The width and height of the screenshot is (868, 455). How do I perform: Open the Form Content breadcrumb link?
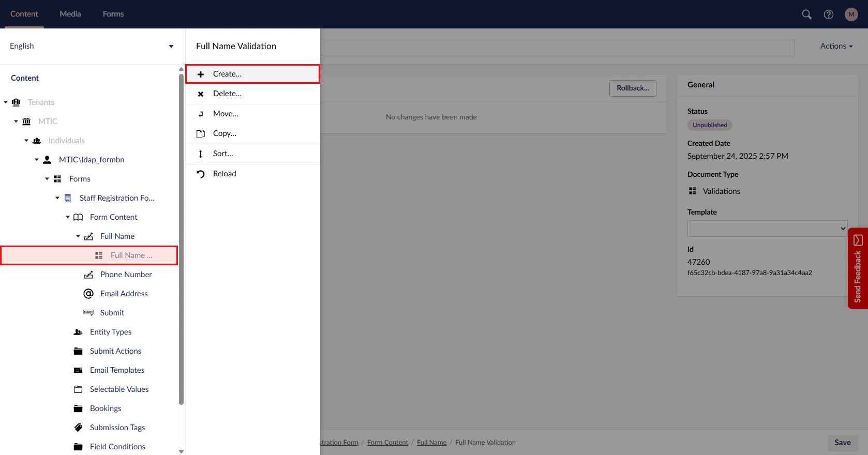(387, 443)
